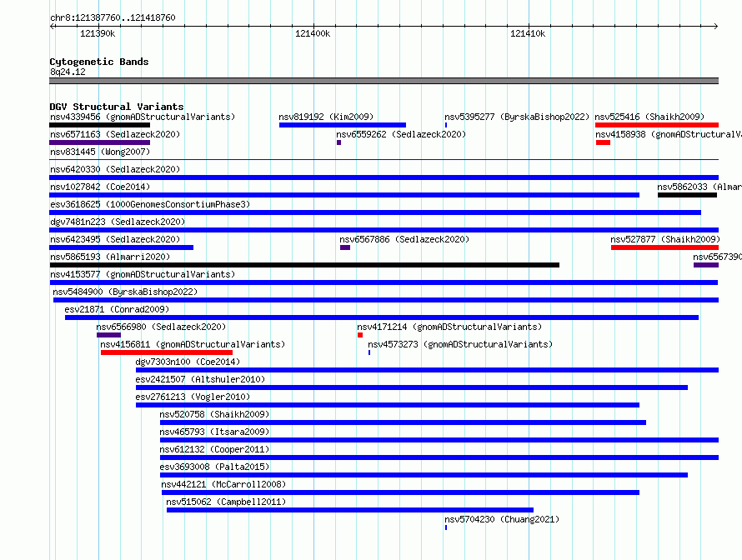The width and height of the screenshot is (742, 560).
Task: Open nsv527877 (Shaikh2009) label
Action: pos(665,239)
